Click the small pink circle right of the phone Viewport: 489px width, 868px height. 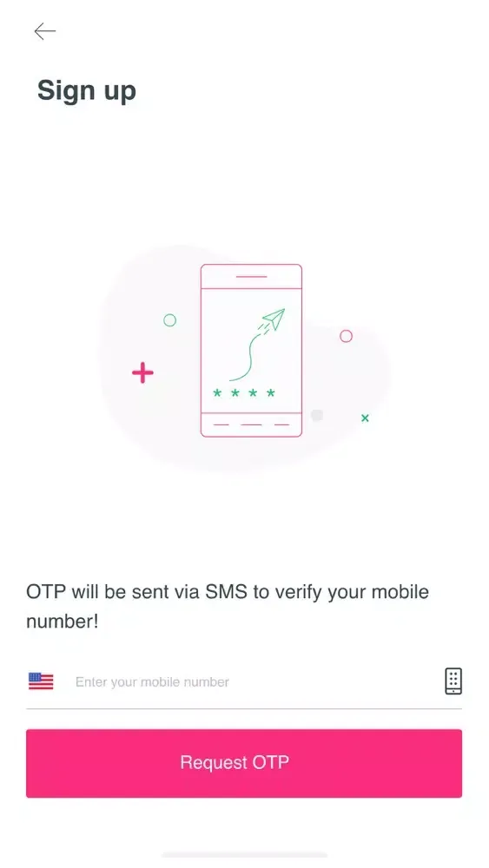tap(346, 336)
